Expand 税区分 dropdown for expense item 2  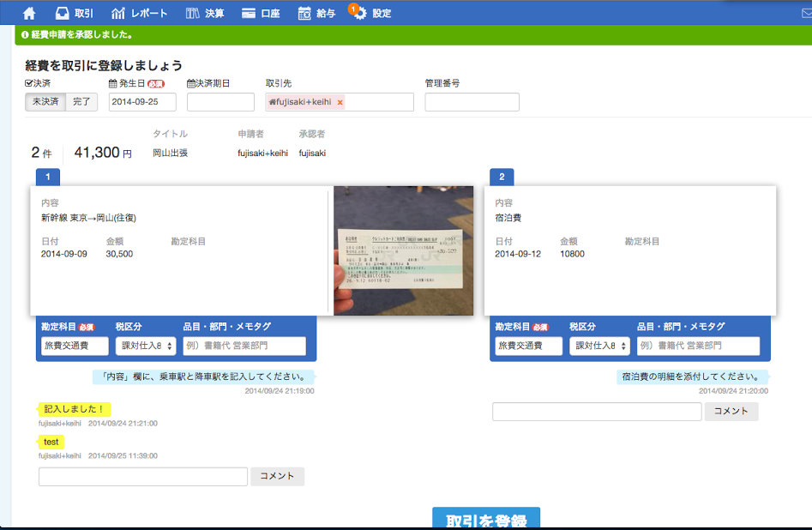[x=598, y=346]
